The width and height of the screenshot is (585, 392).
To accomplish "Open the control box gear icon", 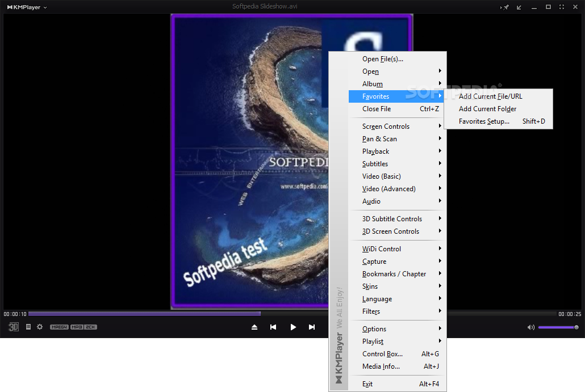I will coord(40,327).
